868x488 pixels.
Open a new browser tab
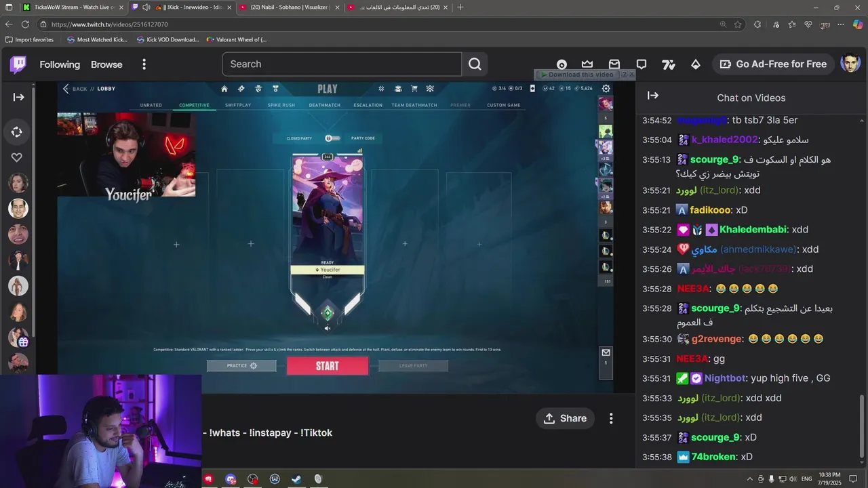click(x=460, y=7)
